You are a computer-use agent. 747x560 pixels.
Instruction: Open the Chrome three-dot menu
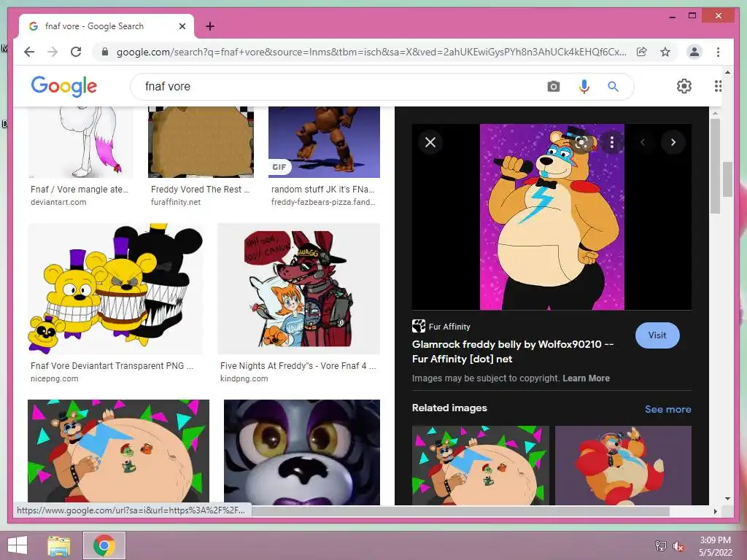tap(718, 52)
